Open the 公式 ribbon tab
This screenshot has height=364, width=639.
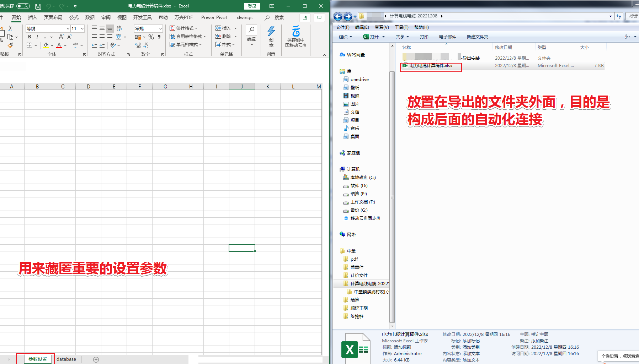pyautogui.click(x=74, y=17)
